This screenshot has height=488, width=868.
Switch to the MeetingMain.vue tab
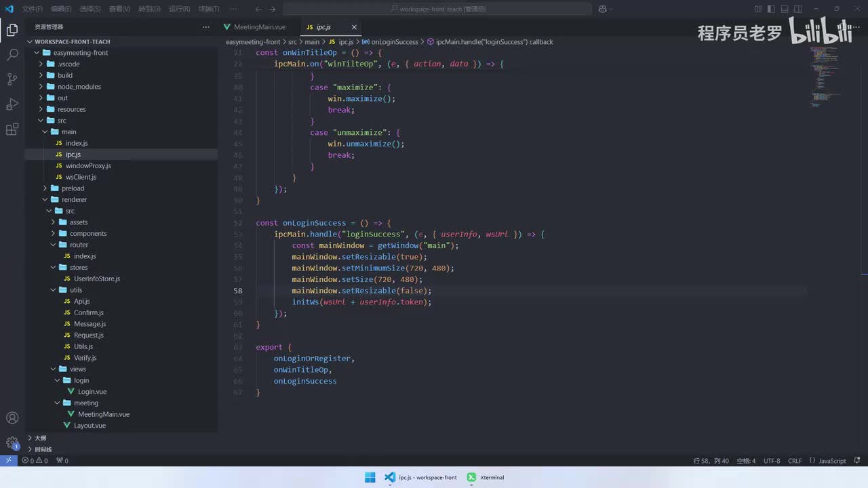tap(259, 27)
